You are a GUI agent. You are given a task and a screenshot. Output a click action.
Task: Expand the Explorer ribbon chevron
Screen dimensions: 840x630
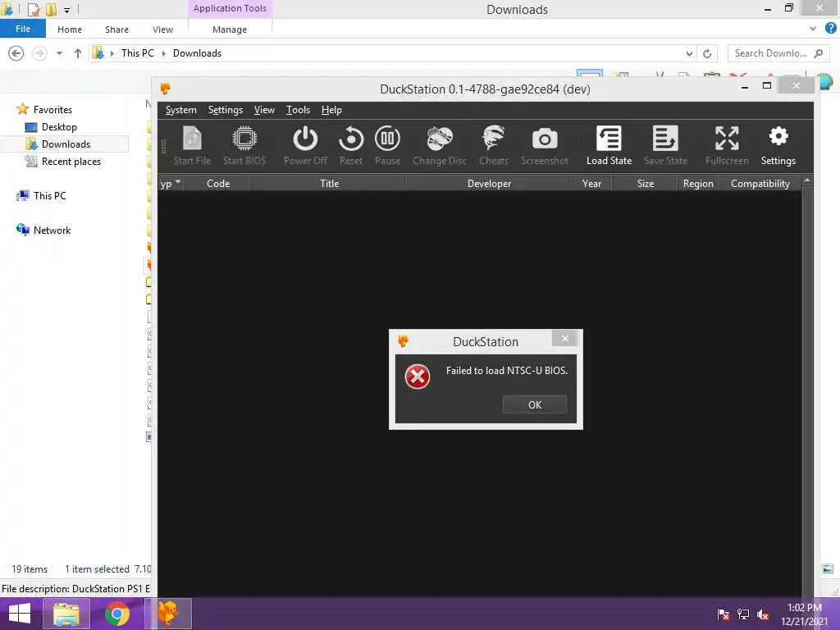(813, 29)
